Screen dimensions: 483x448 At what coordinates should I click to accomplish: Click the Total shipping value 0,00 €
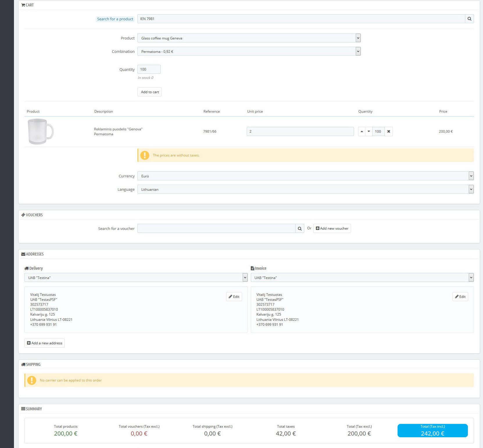(x=212, y=433)
